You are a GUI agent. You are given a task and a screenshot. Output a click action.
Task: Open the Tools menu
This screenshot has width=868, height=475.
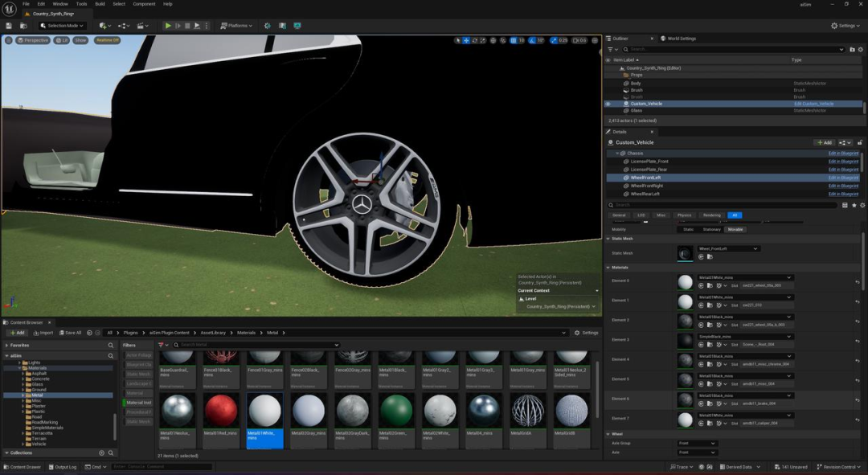81,4
